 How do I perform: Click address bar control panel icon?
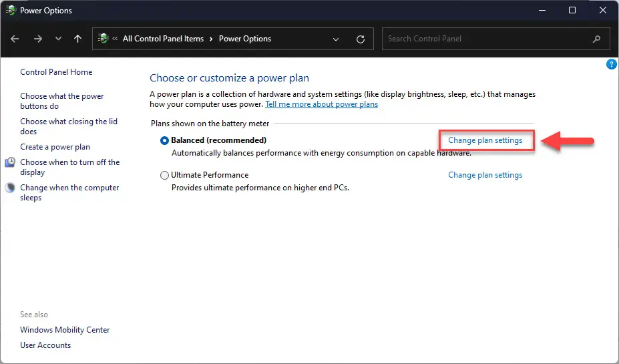(103, 38)
